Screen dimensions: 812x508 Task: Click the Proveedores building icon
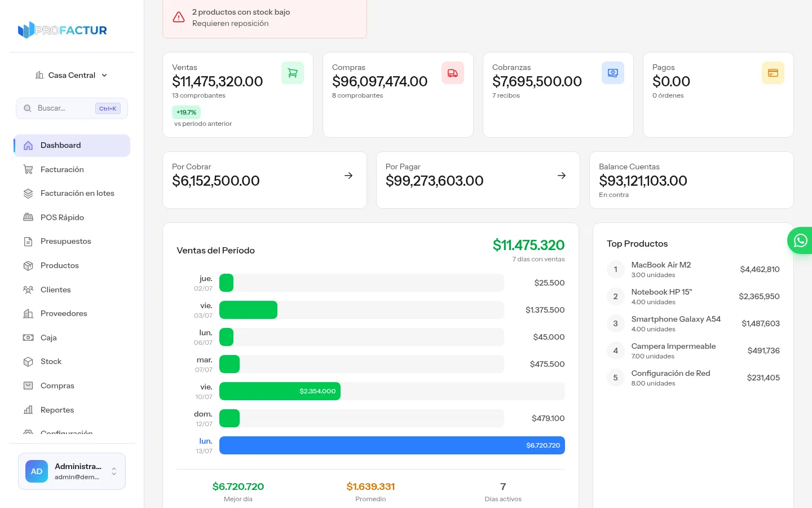pos(28,314)
